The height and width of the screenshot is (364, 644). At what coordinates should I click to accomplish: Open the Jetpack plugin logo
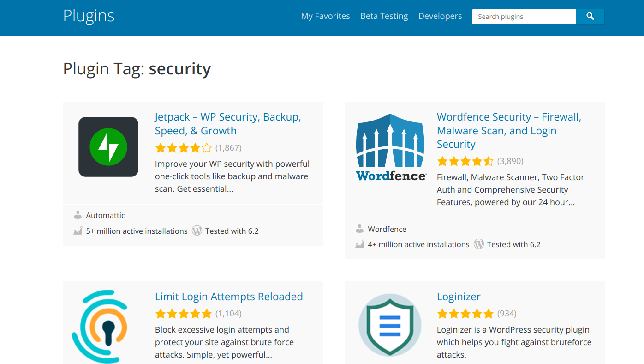pyautogui.click(x=108, y=147)
